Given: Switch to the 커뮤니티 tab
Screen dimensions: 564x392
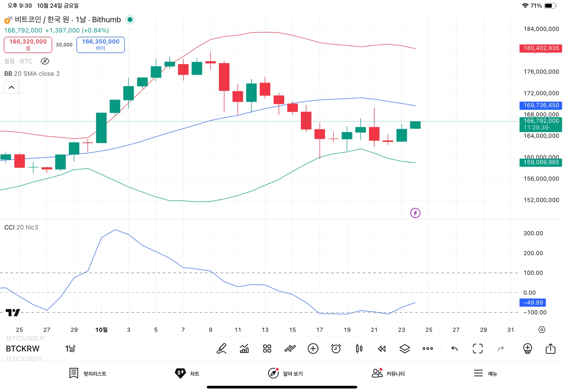Looking at the screenshot, I should point(388,373).
